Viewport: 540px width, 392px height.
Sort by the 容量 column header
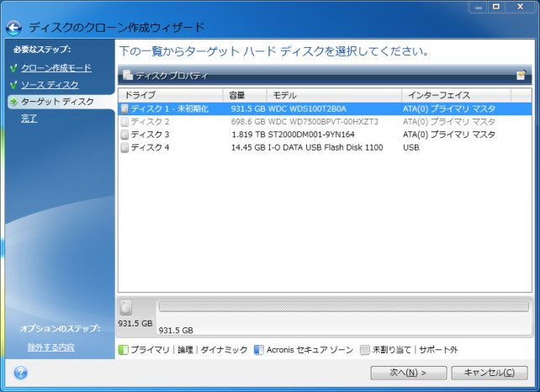pyautogui.click(x=245, y=95)
